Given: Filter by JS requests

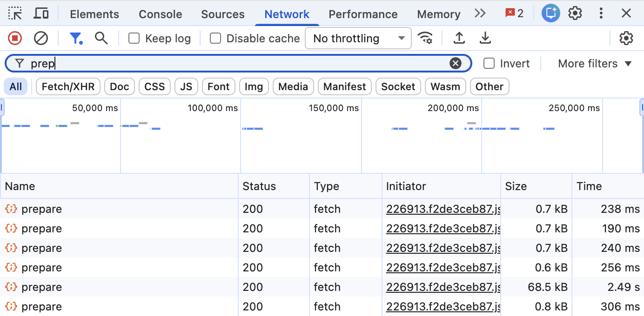Looking at the screenshot, I should 186,86.
